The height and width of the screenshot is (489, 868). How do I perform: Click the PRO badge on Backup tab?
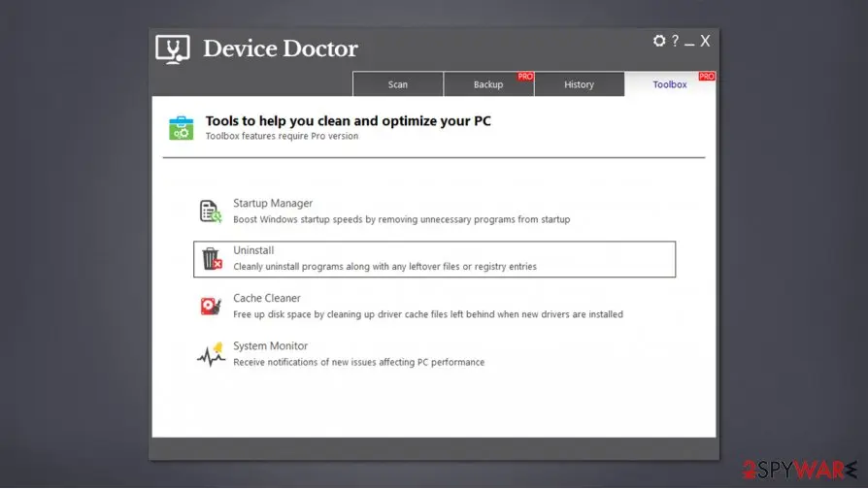click(525, 77)
